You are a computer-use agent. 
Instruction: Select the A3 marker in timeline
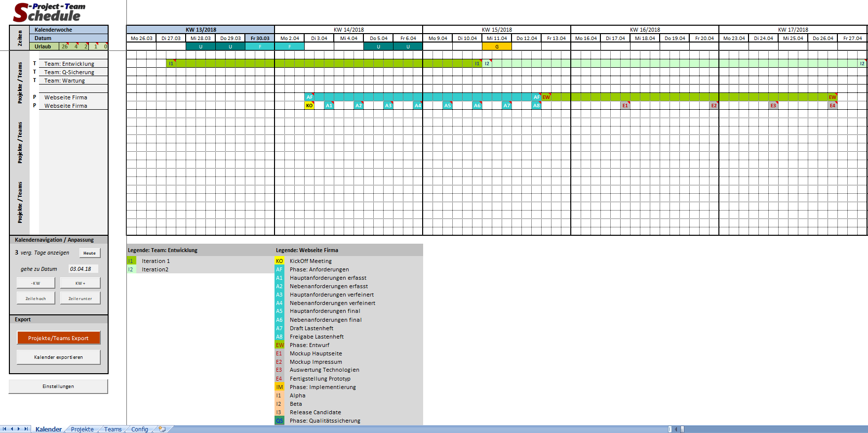click(388, 105)
